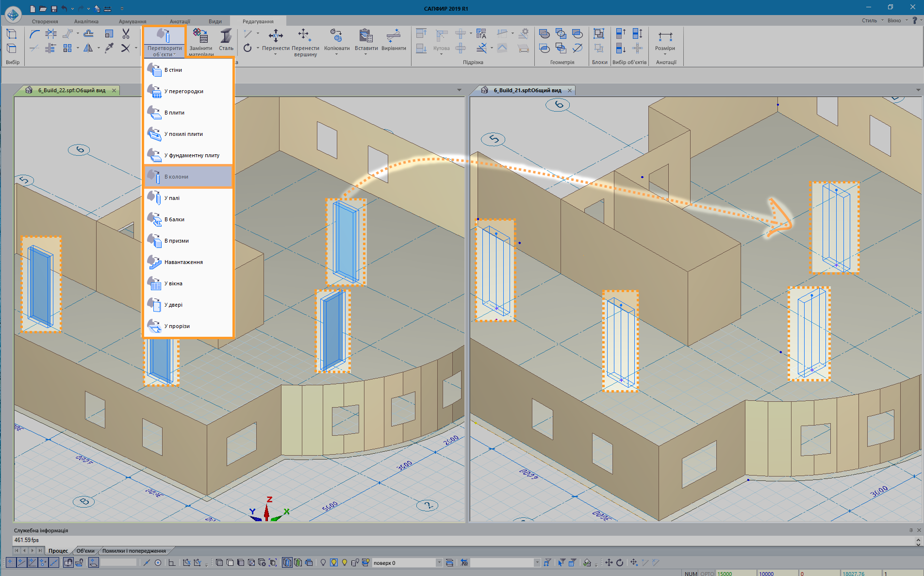Click the Замінити матеріали icon

click(x=200, y=36)
